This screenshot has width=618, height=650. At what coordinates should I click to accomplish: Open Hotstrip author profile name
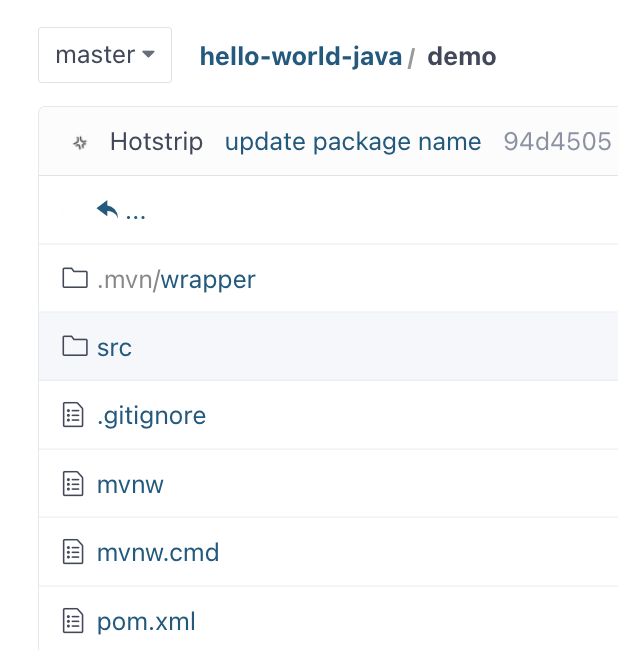(x=156, y=142)
